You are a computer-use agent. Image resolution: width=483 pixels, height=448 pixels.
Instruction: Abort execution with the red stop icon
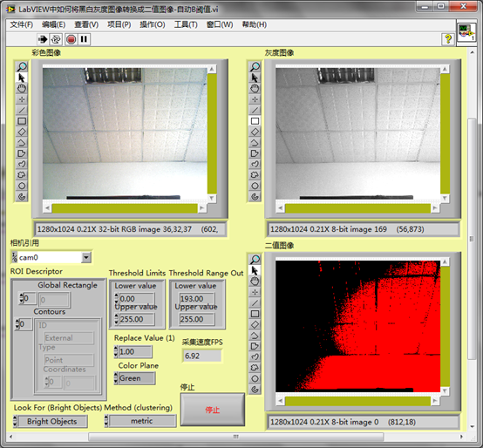click(x=71, y=39)
